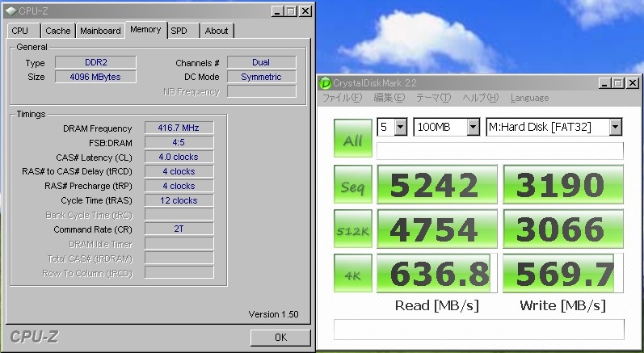Open the Language menu in CrystalDiskMark
644x353 pixels.
click(x=529, y=98)
